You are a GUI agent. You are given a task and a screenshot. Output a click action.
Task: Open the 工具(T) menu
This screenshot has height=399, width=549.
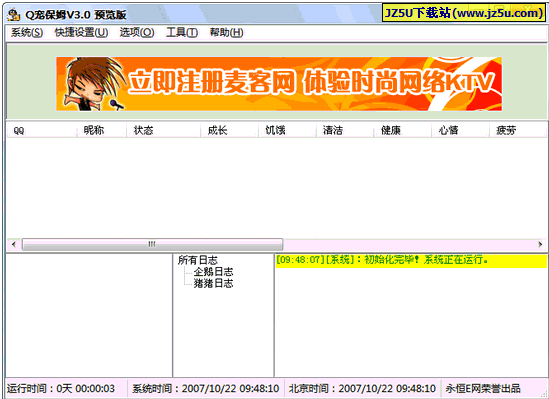point(182,33)
